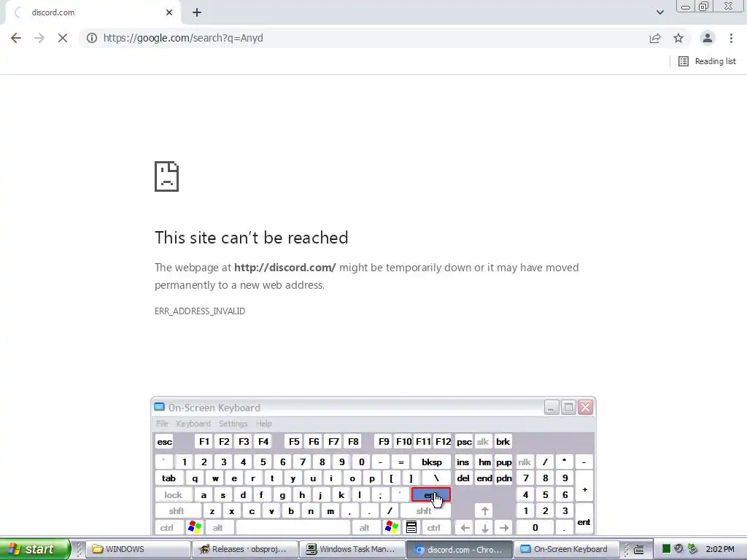Click the numpad ent key
The width and height of the screenshot is (747, 560).
(x=584, y=520)
